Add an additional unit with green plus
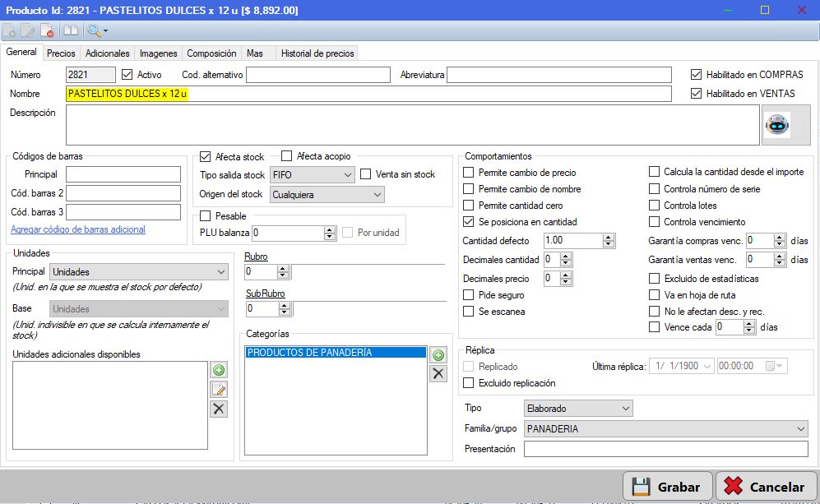This screenshot has height=504, width=820. pyautogui.click(x=219, y=370)
